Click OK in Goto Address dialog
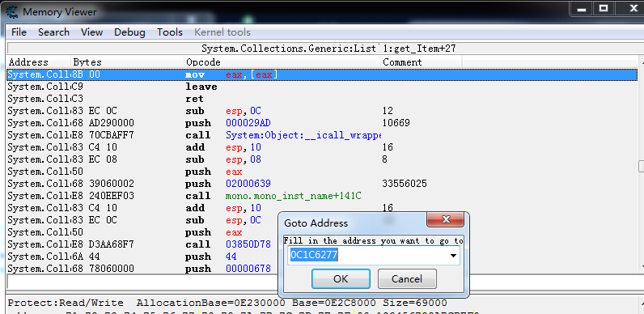The height and width of the screenshot is (314, 644). [x=341, y=279]
